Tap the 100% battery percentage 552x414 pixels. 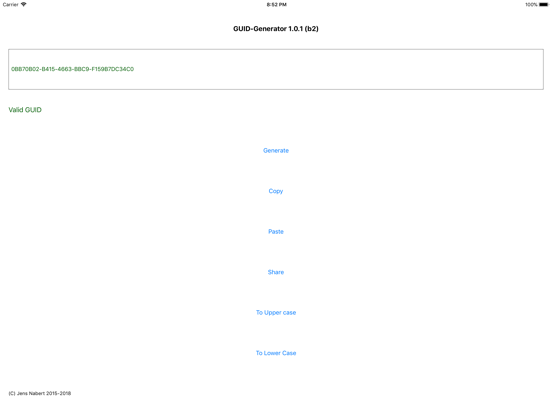[531, 5]
